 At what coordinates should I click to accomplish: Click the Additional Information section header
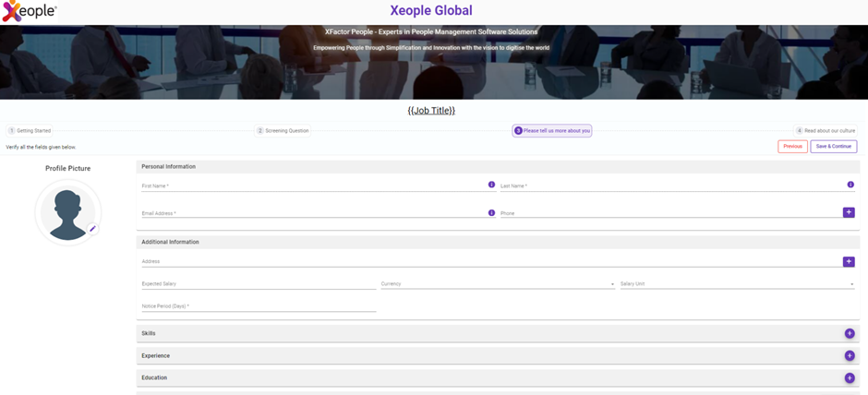pyautogui.click(x=498, y=242)
